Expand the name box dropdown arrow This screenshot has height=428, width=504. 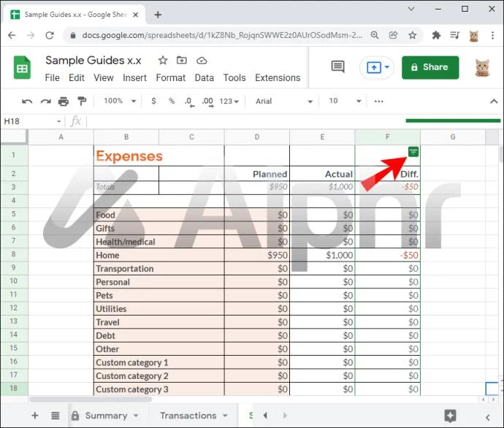(x=58, y=121)
